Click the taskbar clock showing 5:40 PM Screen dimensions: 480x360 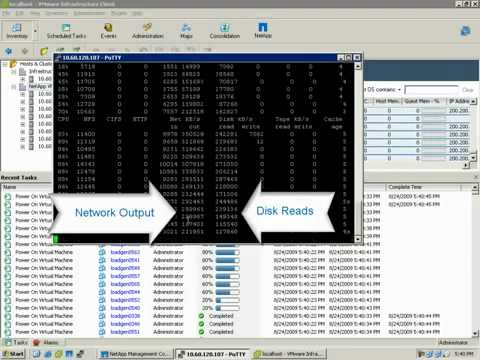[464, 354]
